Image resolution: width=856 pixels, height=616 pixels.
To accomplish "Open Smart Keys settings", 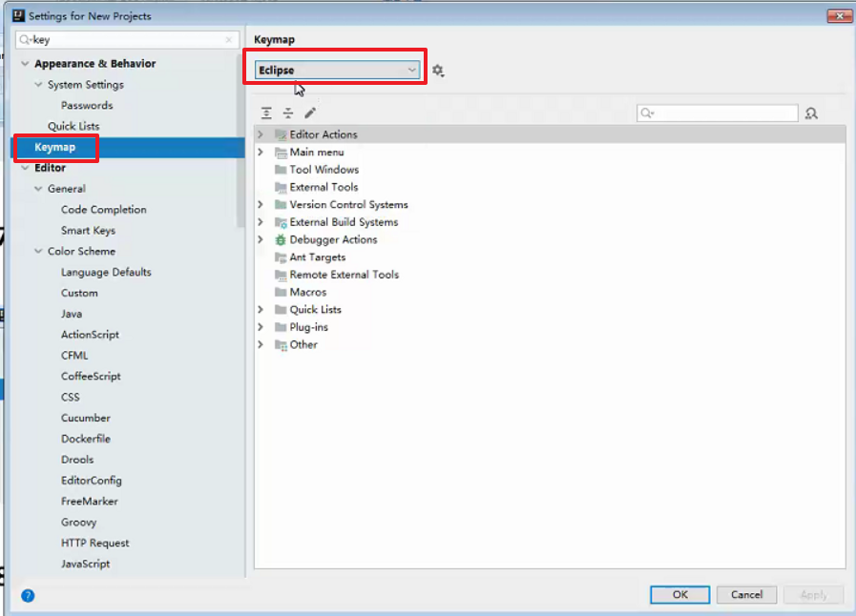I will (x=88, y=230).
